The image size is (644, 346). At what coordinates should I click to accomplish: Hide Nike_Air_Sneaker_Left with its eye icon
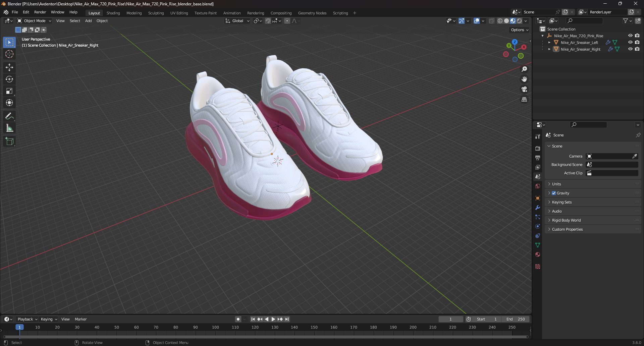coord(630,42)
